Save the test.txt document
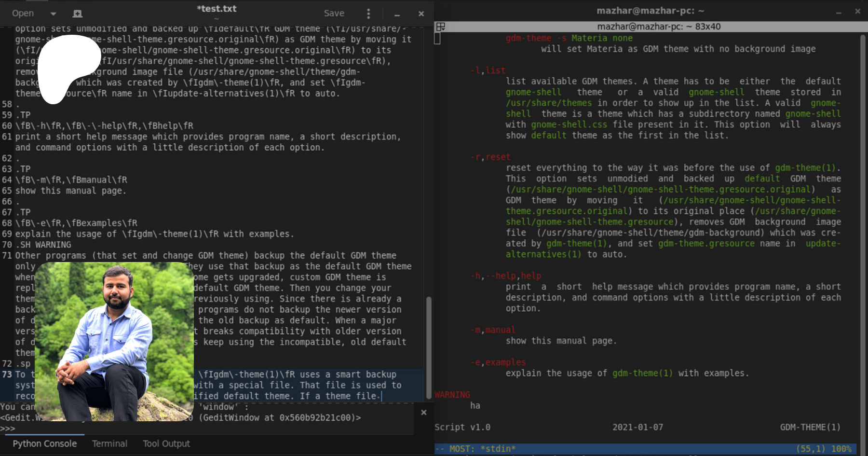868x456 pixels. 334,14
